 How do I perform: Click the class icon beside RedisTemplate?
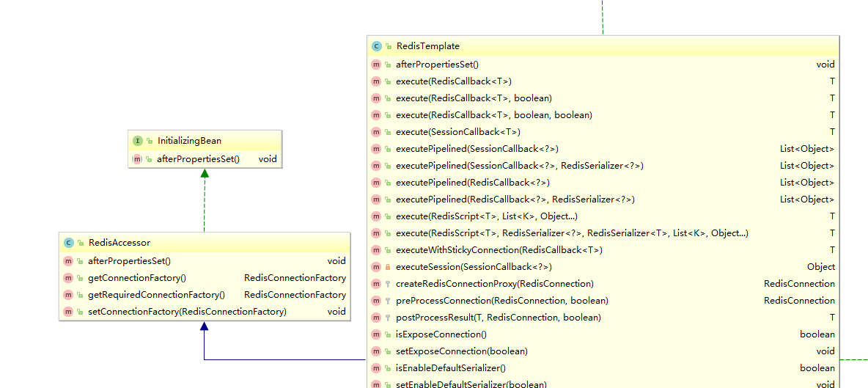[x=376, y=46]
